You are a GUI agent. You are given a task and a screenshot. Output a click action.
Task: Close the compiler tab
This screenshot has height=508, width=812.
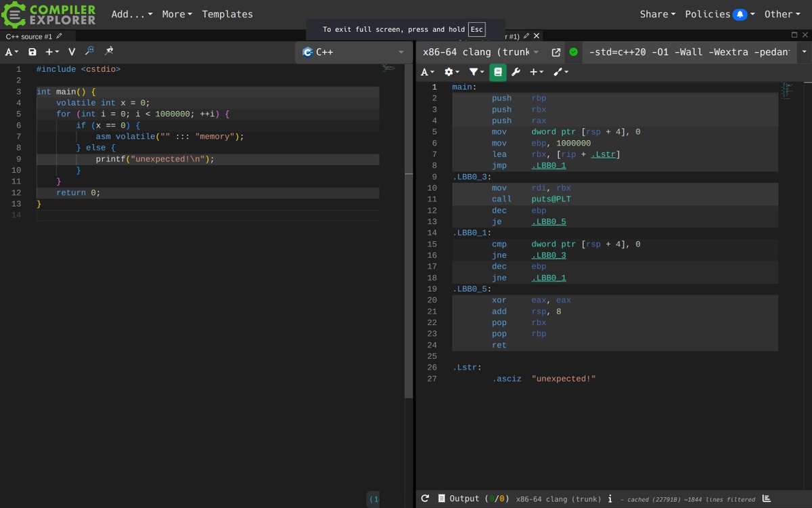click(x=537, y=36)
